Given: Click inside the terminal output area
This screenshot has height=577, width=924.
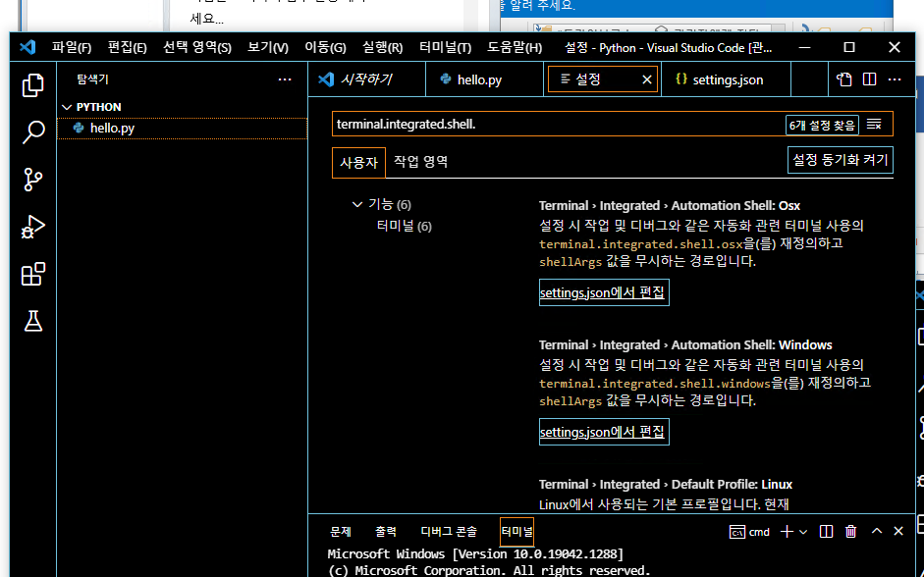Looking at the screenshot, I should pyautogui.click(x=613, y=562).
